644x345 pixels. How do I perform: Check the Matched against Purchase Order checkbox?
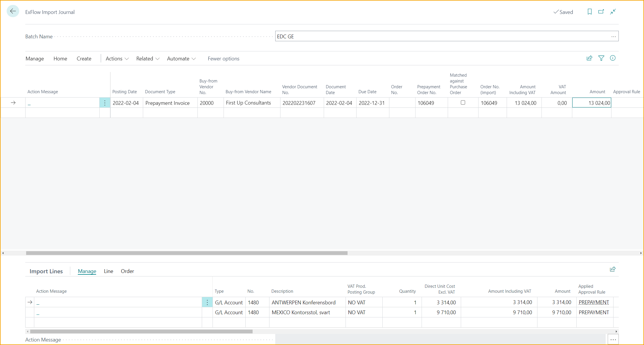coord(463,103)
